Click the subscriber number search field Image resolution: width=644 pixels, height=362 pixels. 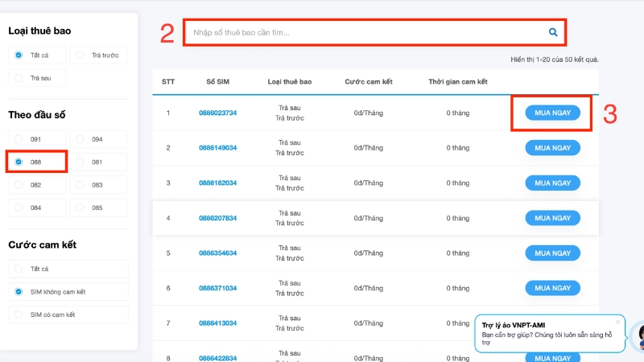[x=366, y=32]
